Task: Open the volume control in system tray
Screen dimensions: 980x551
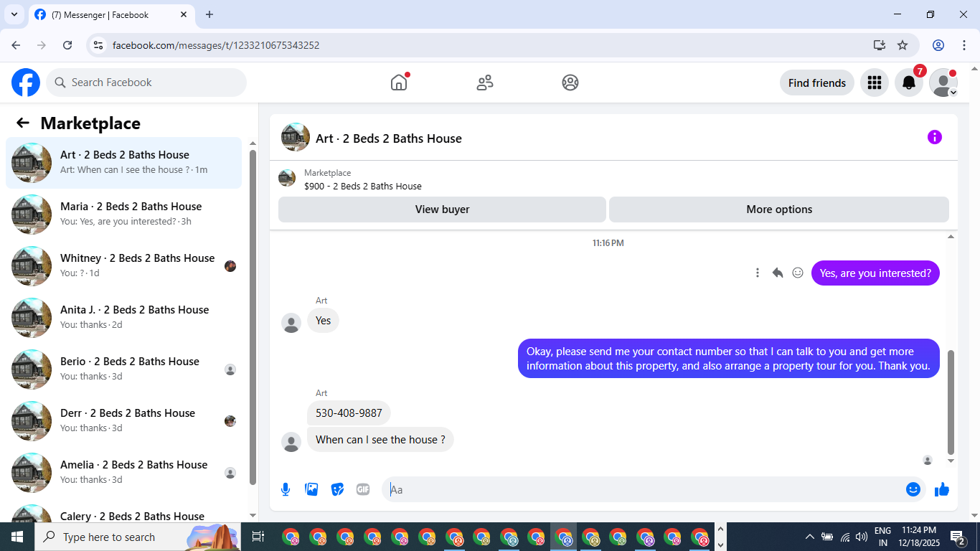Action: [x=862, y=537]
